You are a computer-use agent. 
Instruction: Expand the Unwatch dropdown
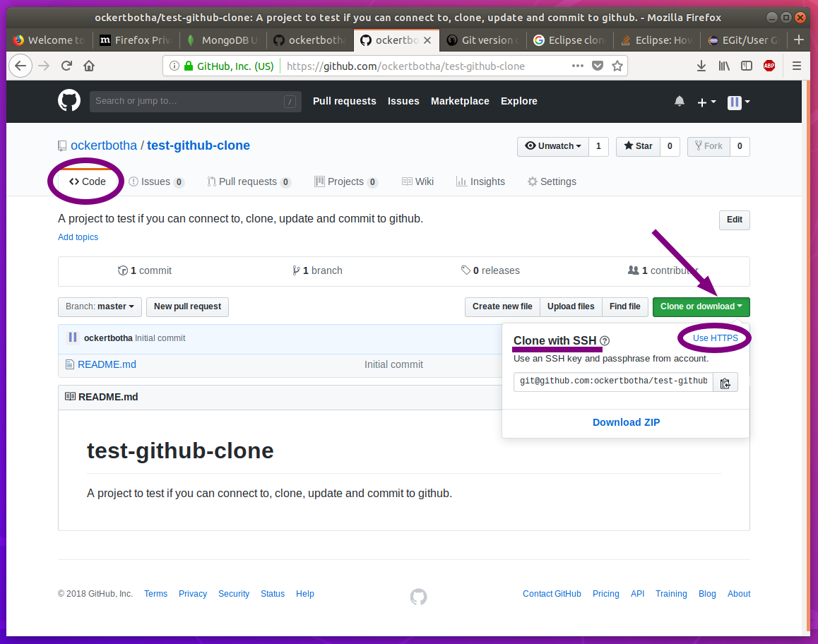pos(553,146)
